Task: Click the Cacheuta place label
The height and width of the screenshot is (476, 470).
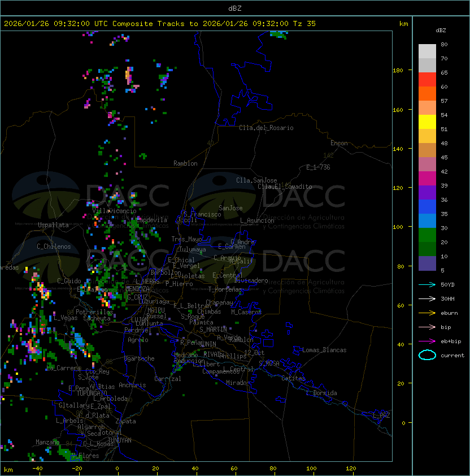Action: 97,318
